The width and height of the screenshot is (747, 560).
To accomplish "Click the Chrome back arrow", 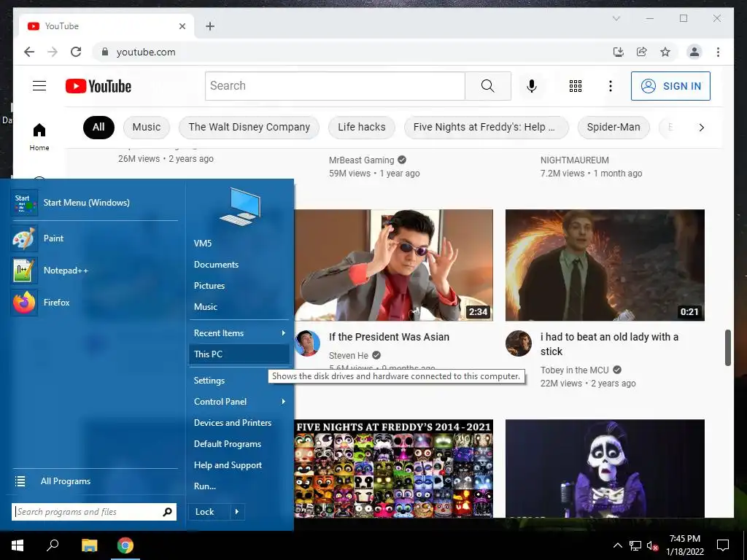I will [29, 52].
